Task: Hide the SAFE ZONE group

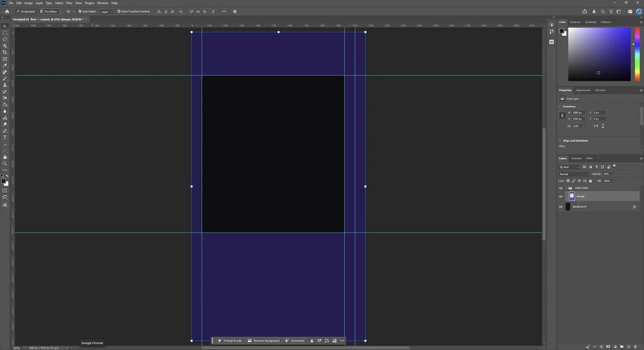Action: coord(561,188)
